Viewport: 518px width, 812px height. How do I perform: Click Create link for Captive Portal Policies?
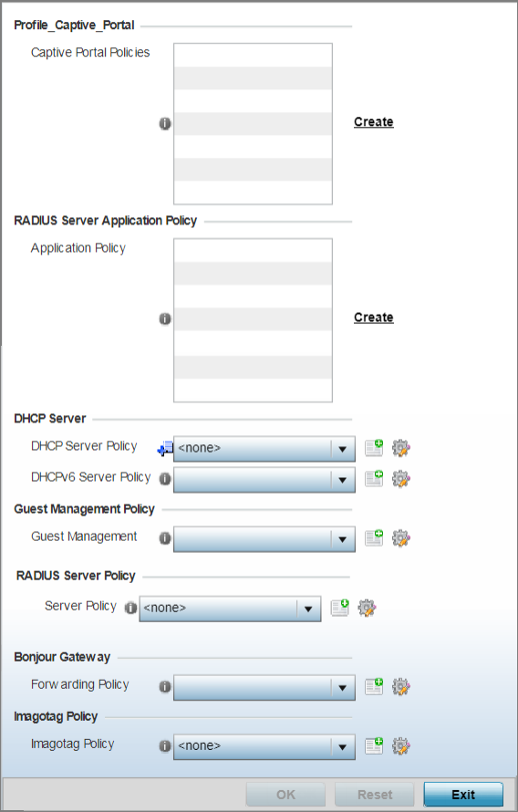point(374,121)
